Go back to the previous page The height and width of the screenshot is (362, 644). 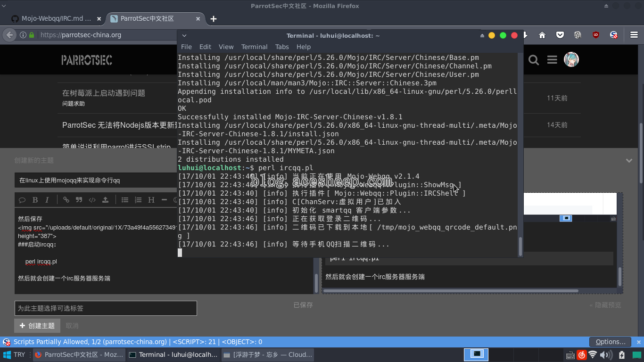coord(9,35)
